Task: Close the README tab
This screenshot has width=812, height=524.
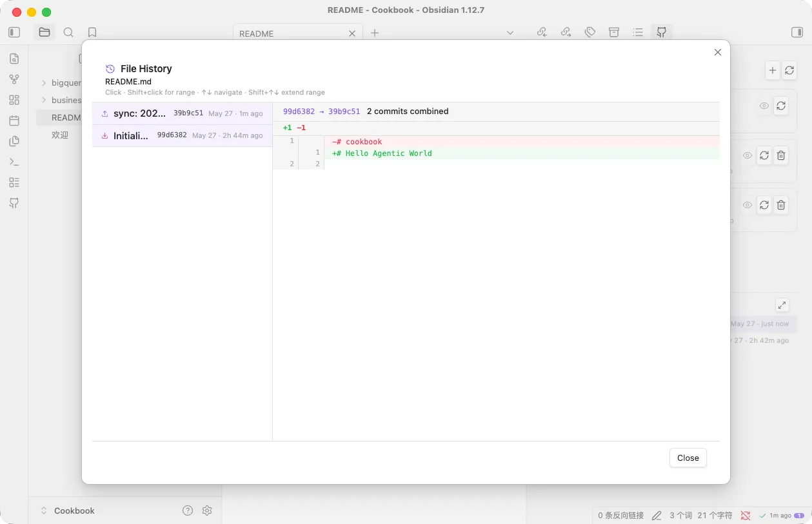Action: pyautogui.click(x=352, y=34)
